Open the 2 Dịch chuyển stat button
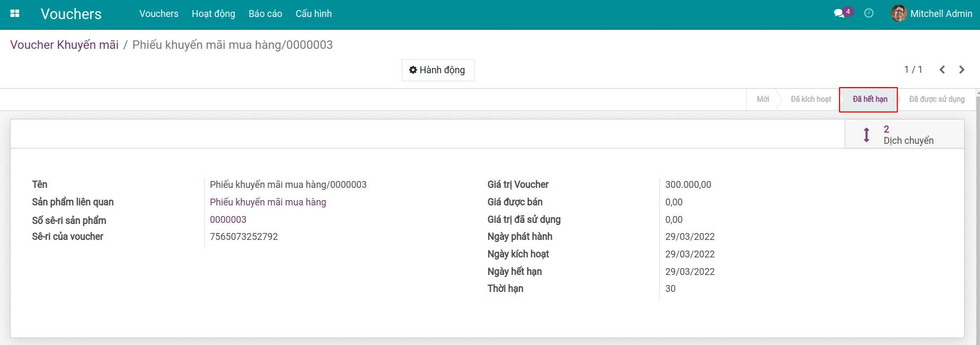This screenshot has width=980, height=345. coord(904,134)
